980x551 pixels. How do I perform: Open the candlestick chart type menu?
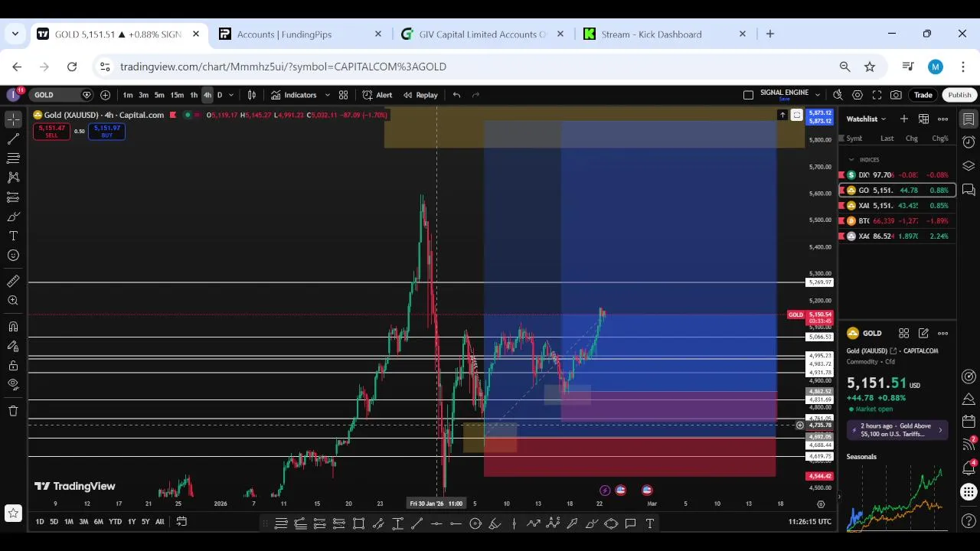(252, 95)
